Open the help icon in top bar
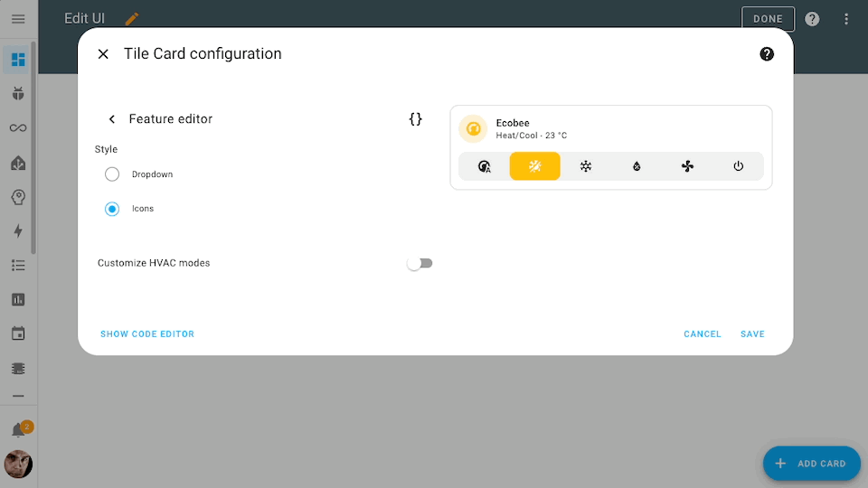Screen dimensions: 868x488 tap(812, 19)
